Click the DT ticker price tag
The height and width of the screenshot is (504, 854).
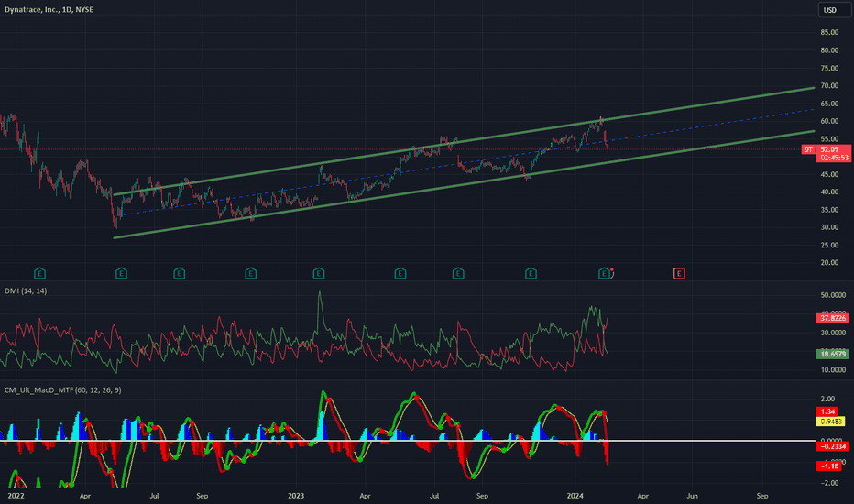(x=808, y=150)
